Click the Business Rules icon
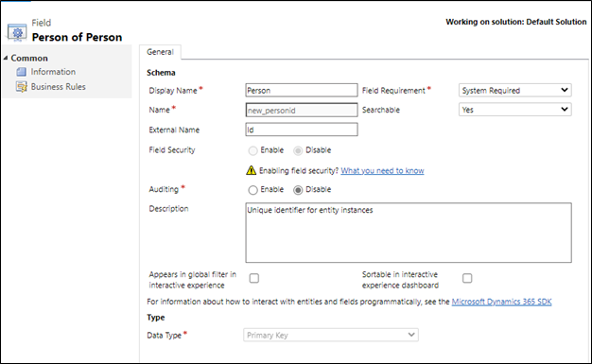 (x=21, y=87)
